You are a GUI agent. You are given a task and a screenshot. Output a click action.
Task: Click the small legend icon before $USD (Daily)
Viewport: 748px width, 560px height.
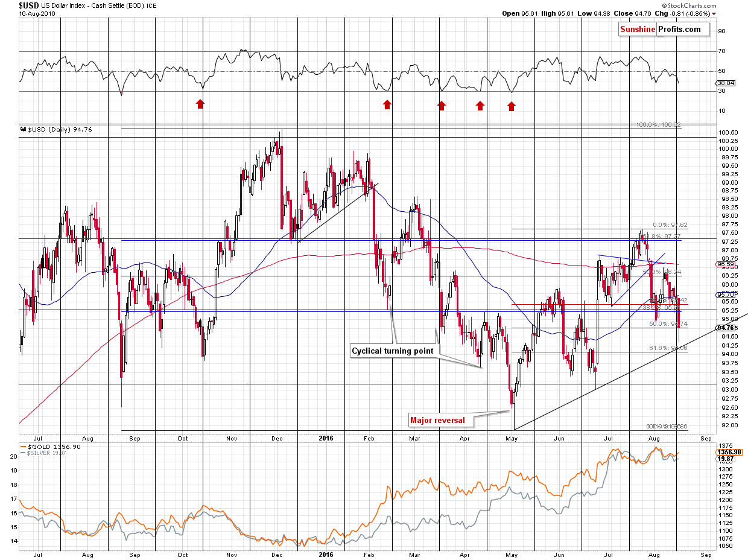pos(22,129)
